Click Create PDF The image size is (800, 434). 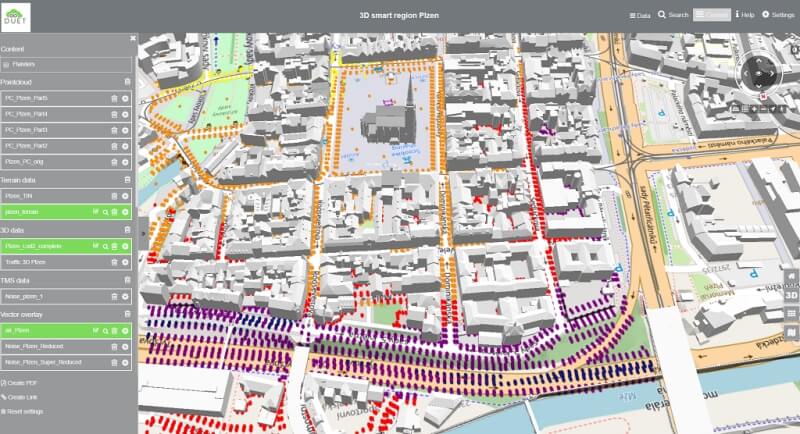20,383
